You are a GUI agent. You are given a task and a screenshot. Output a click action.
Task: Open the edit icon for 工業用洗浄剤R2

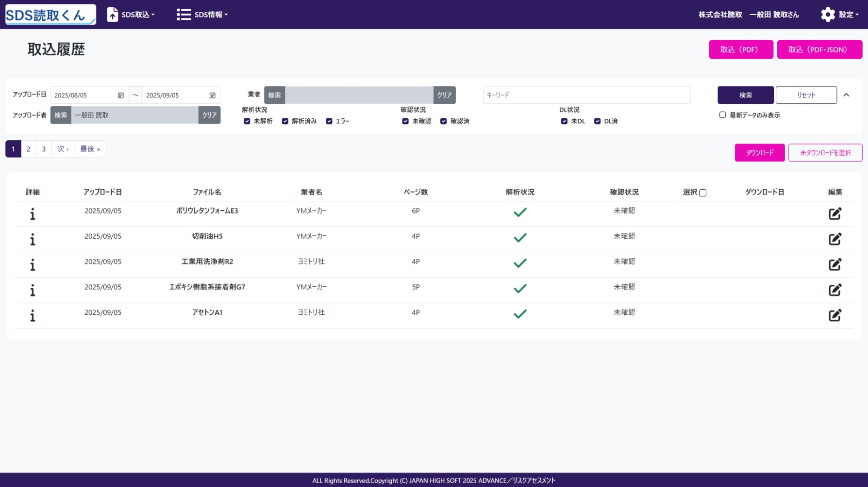point(835,264)
